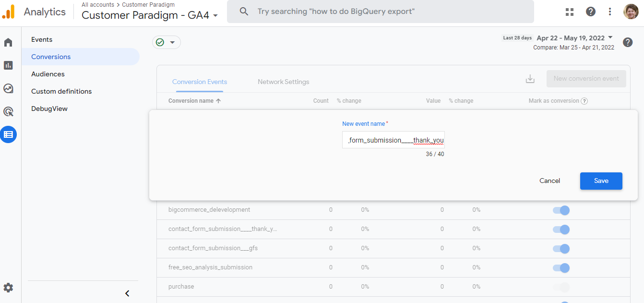Screen dimensions: 644x303
Task: Open the Explore icon in left rail
Action: coord(8,88)
